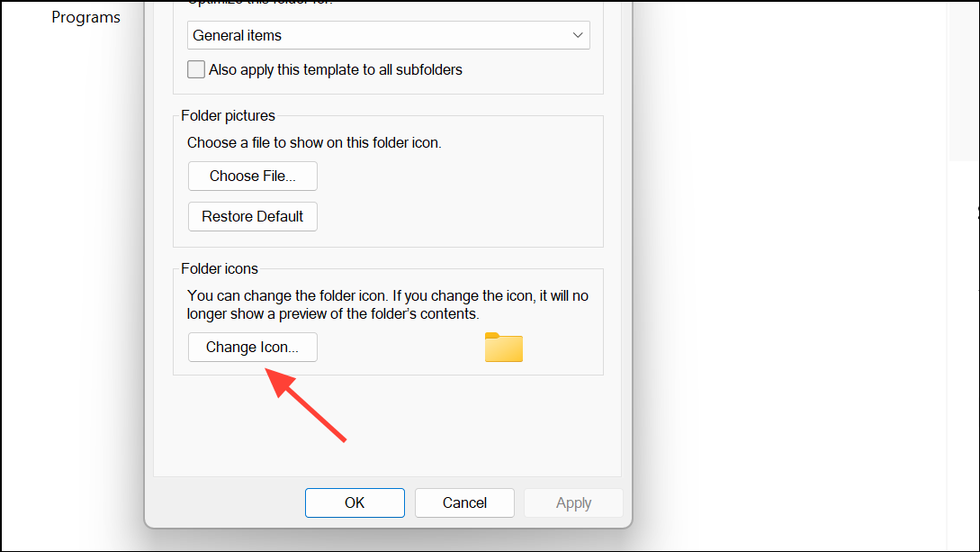The width and height of the screenshot is (980, 552).
Task: Select the Programs item in the background window
Action: click(x=85, y=16)
